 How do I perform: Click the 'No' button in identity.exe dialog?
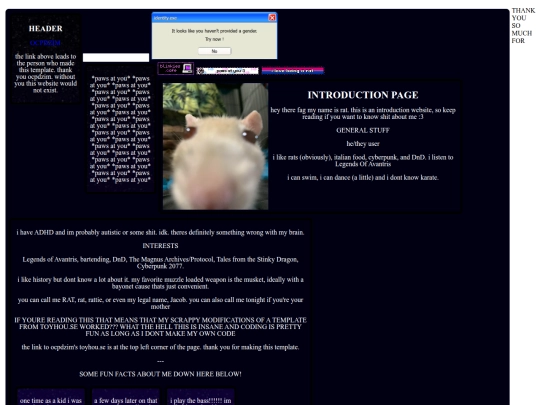214,51
